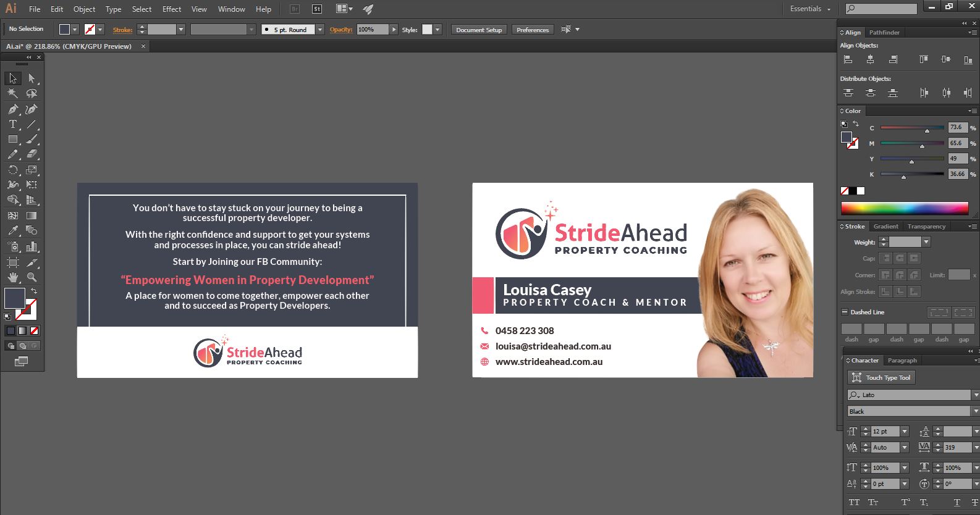
Task: Choose the Paintbrush tool
Action: coord(32,140)
